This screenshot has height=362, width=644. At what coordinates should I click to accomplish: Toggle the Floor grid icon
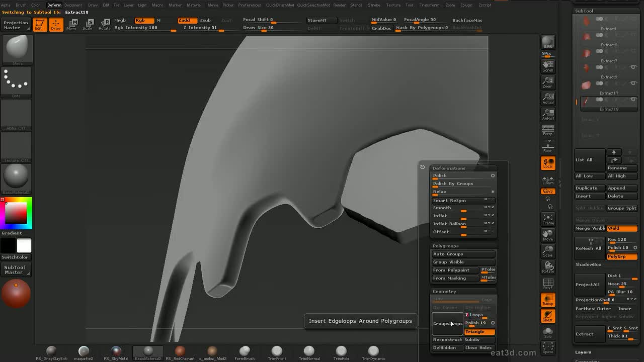[548, 147]
